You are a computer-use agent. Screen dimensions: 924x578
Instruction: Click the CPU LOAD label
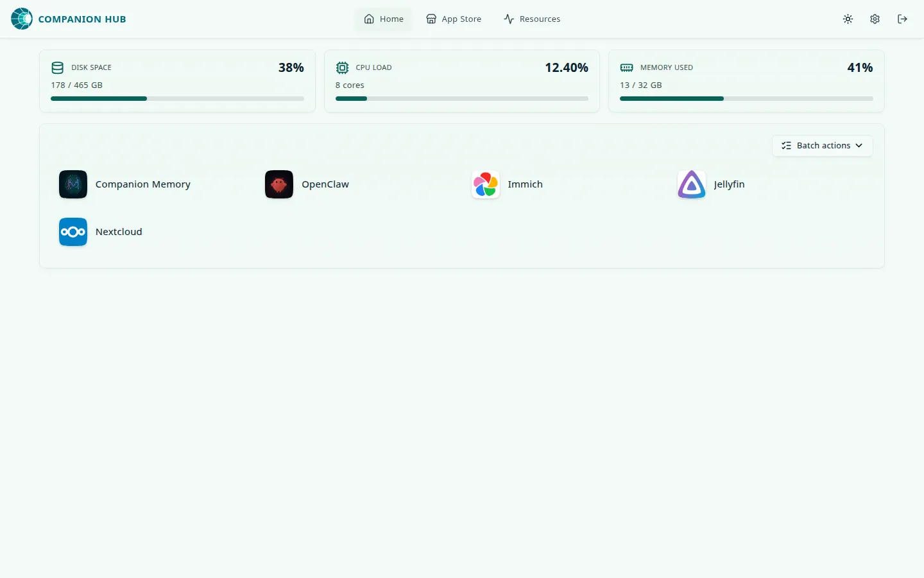pyautogui.click(x=373, y=67)
